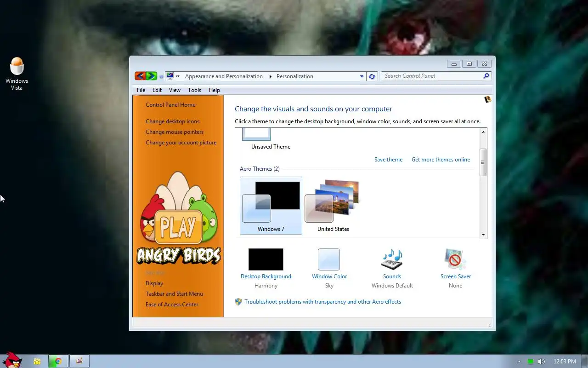Open the View menu

[x=175, y=90]
